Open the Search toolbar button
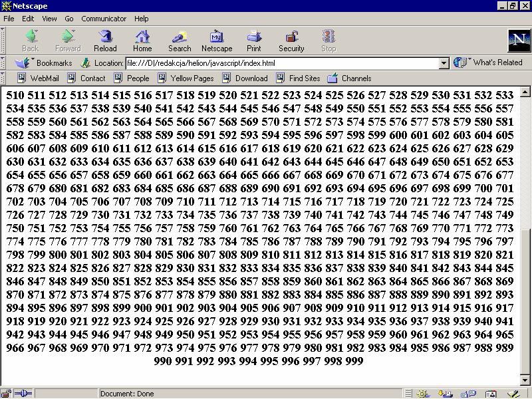 [x=180, y=41]
